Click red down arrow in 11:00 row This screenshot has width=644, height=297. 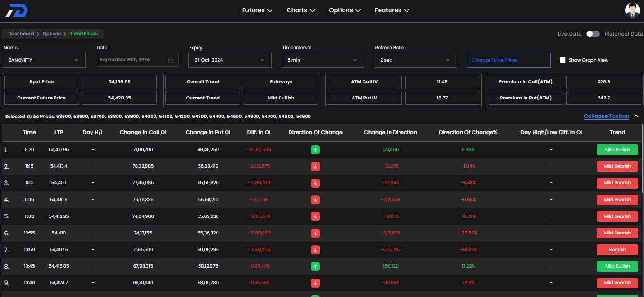pos(316,216)
